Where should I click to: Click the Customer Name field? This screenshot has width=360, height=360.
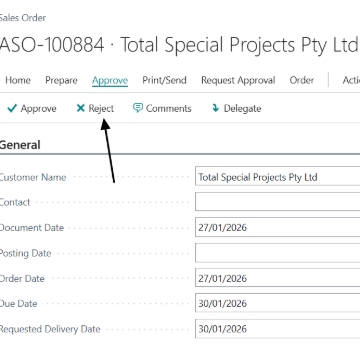[x=277, y=177]
